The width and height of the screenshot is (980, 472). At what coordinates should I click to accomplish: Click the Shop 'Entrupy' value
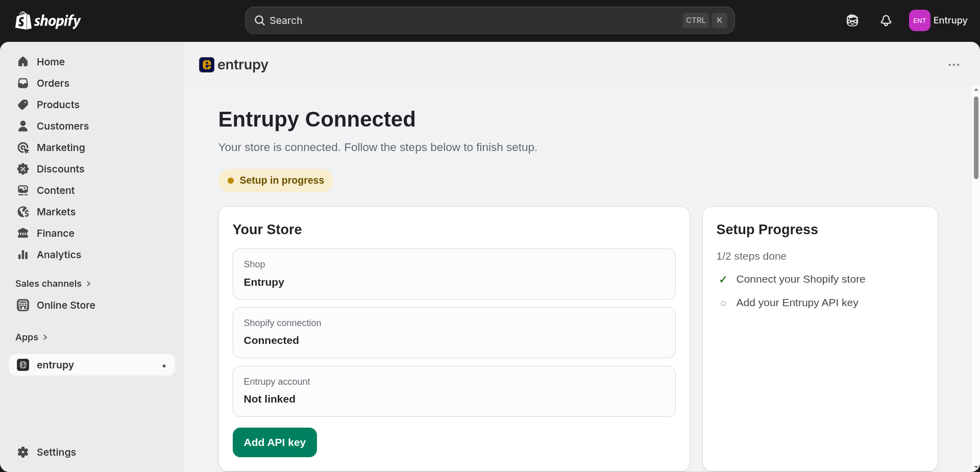[x=264, y=282]
